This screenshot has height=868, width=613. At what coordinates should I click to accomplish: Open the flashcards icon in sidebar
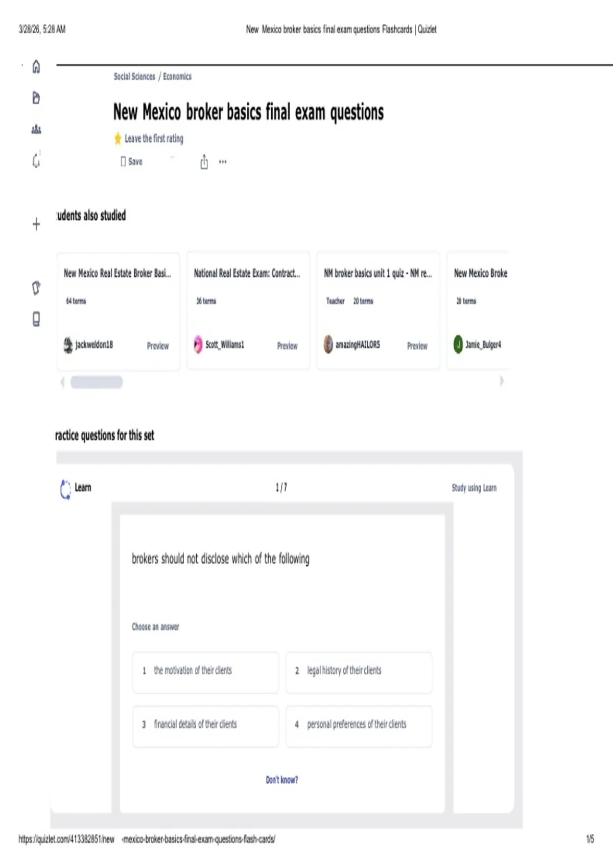36,288
